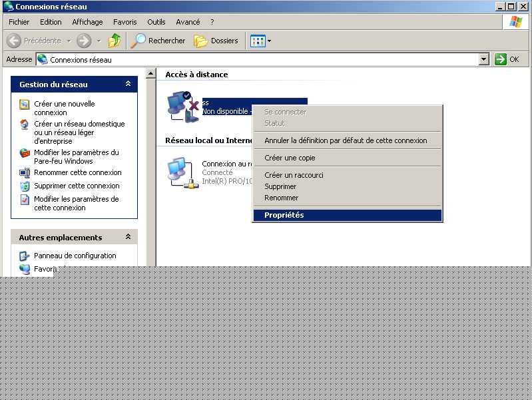This screenshot has width=532, height=400.
Task: Choose Propriétés in the context menu
Action: (x=284, y=215)
